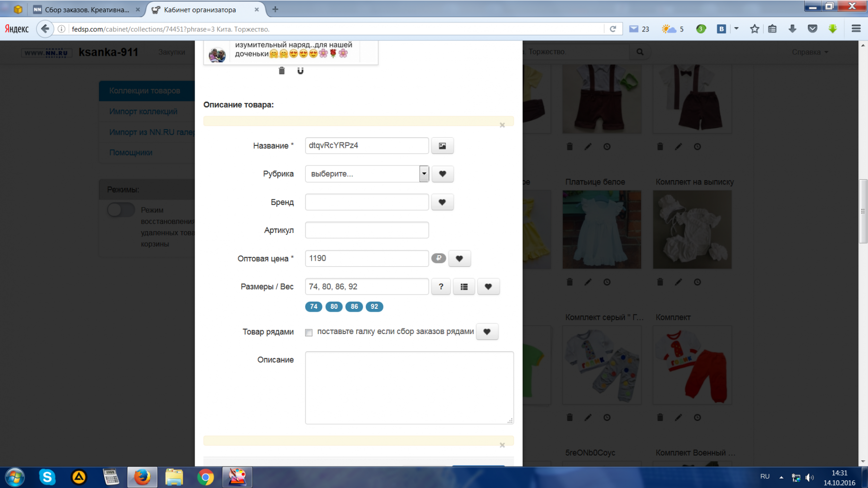Toggle size tag 80
This screenshot has width=868, height=488.
click(x=334, y=306)
